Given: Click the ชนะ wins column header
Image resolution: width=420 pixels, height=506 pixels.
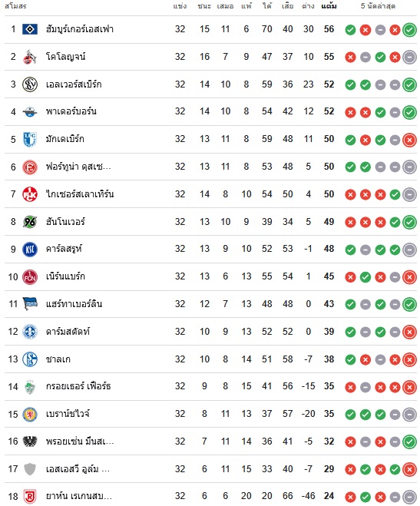Looking at the screenshot, I should 204,6.
